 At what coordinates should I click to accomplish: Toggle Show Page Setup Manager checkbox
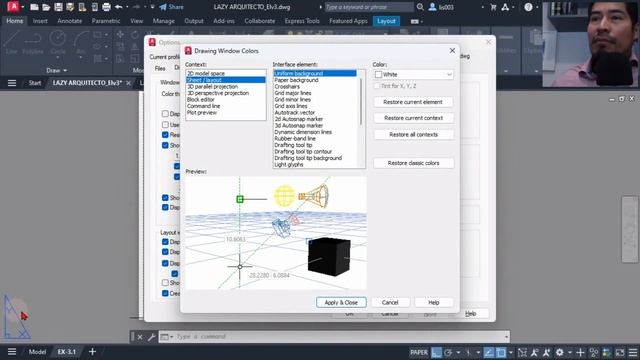[x=165, y=282]
